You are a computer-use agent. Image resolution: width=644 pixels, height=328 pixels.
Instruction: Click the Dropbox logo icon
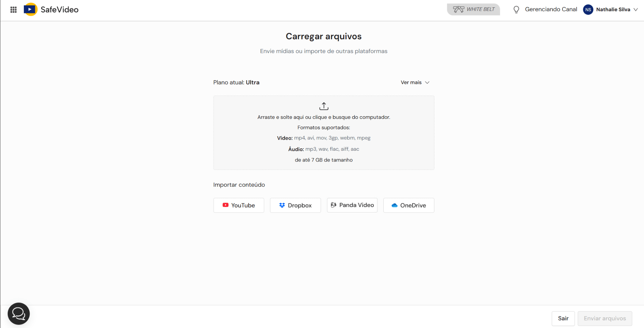282,205
